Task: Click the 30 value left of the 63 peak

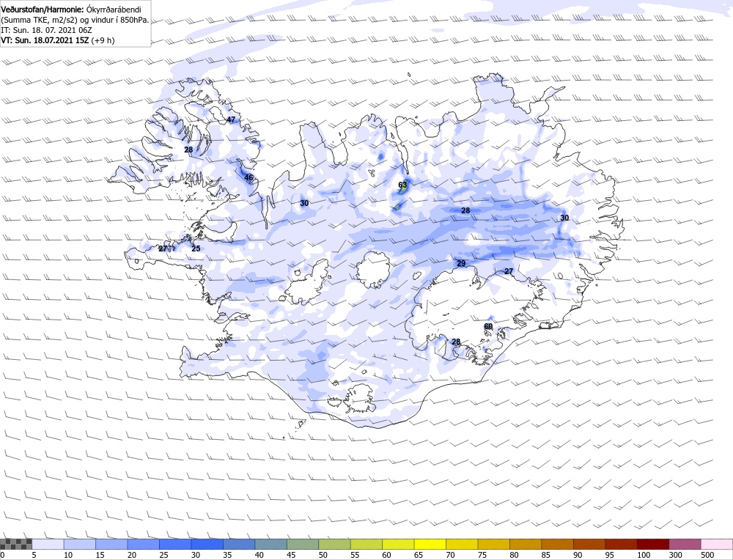Action: [304, 203]
